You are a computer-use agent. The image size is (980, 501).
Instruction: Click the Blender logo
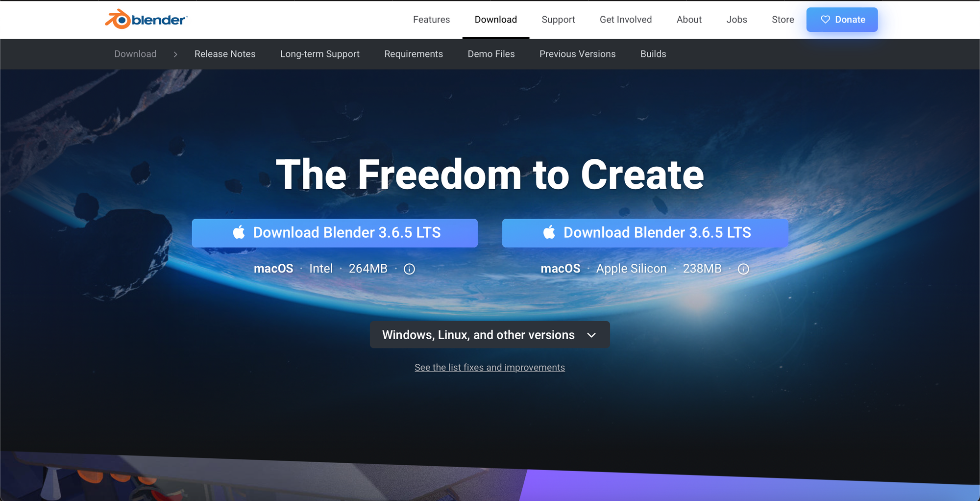[146, 19]
